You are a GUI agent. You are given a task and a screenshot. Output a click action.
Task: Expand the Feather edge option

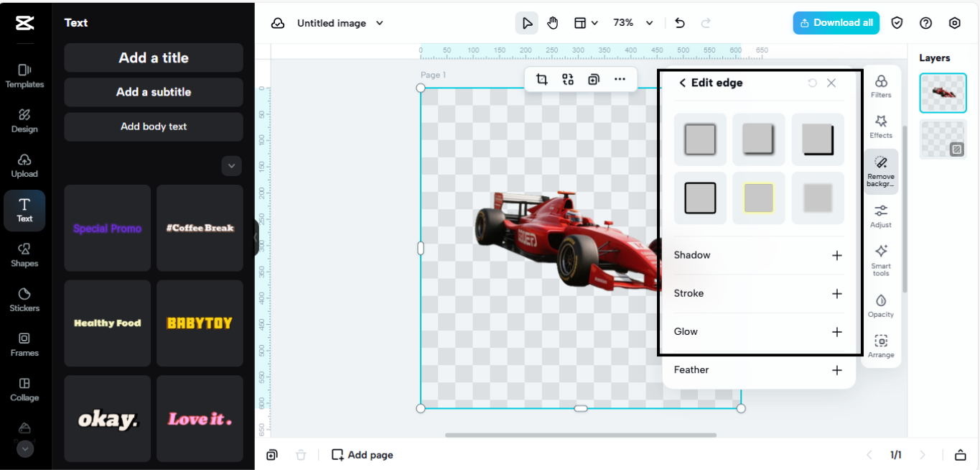coord(836,370)
